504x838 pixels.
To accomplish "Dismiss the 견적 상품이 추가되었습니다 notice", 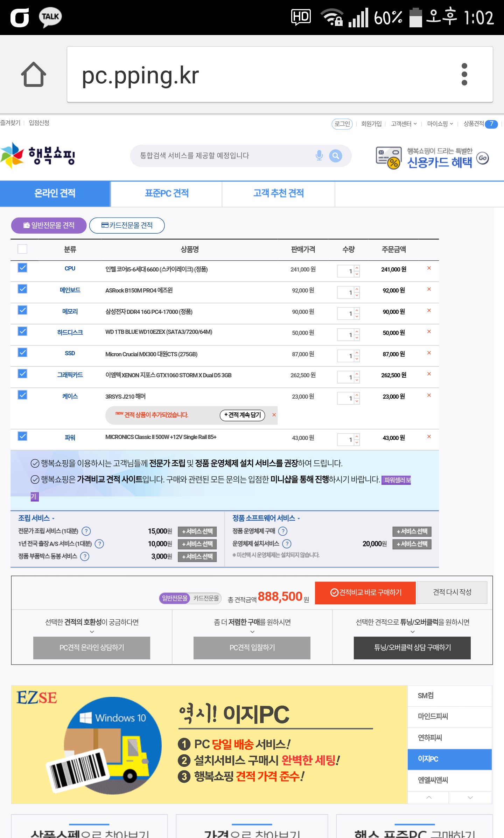I will (274, 415).
